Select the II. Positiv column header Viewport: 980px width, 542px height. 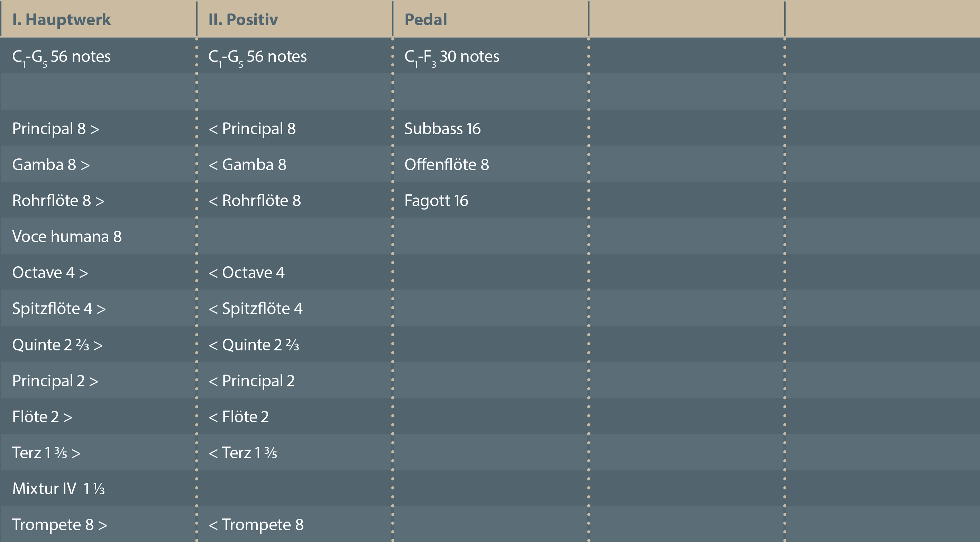click(x=243, y=20)
